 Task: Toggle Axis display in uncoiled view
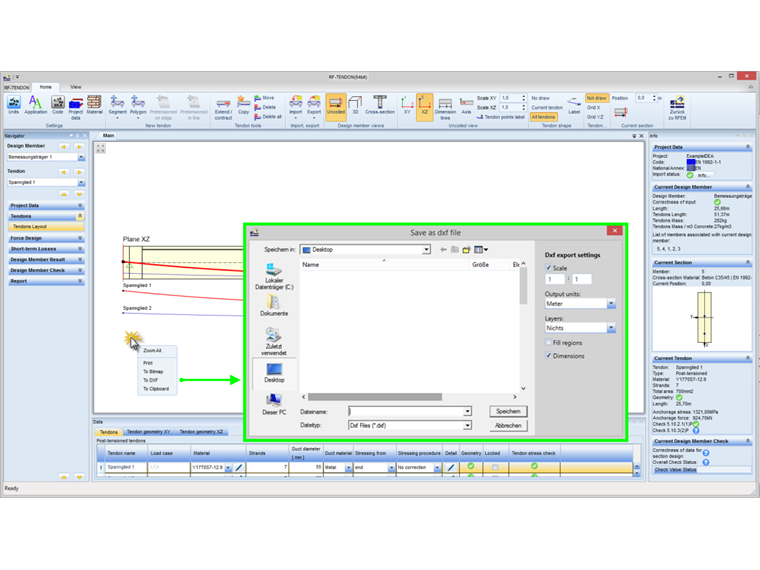tap(466, 106)
